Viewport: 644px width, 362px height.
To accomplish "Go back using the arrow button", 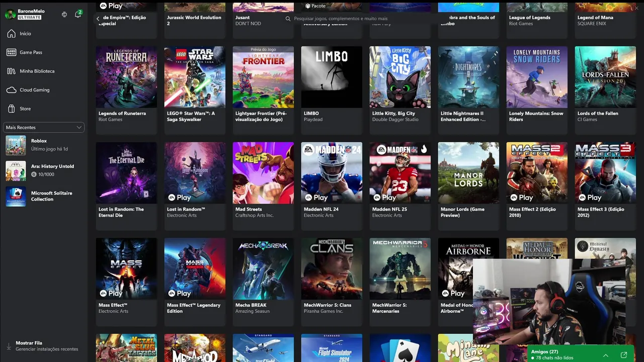I will [x=98, y=19].
